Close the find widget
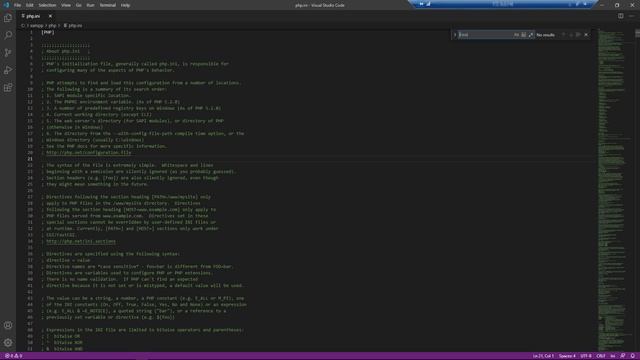Viewport: 640px width, 360px height. click(586, 35)
